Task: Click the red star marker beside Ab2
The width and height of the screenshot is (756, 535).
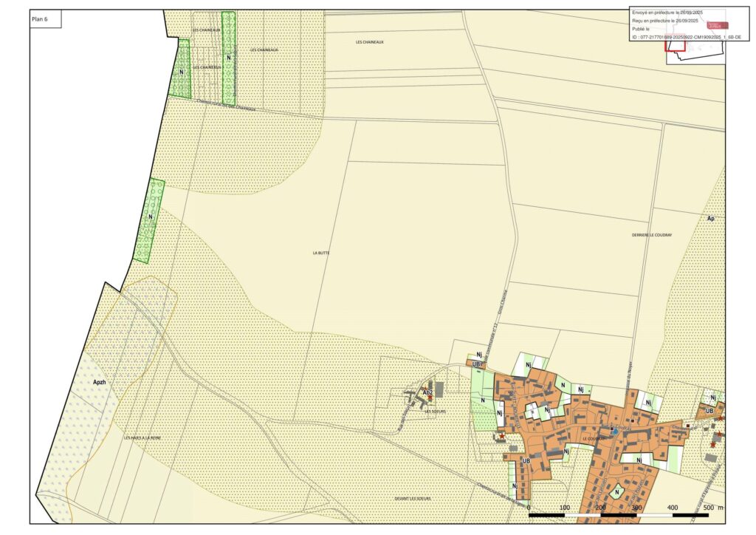Action: (430, 398)
